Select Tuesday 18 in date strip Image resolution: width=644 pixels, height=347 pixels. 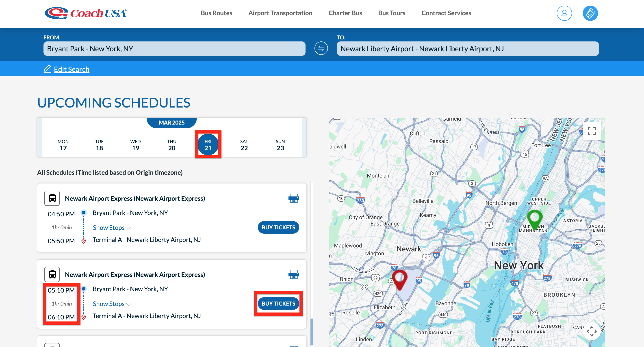click(x=99, y=145)
